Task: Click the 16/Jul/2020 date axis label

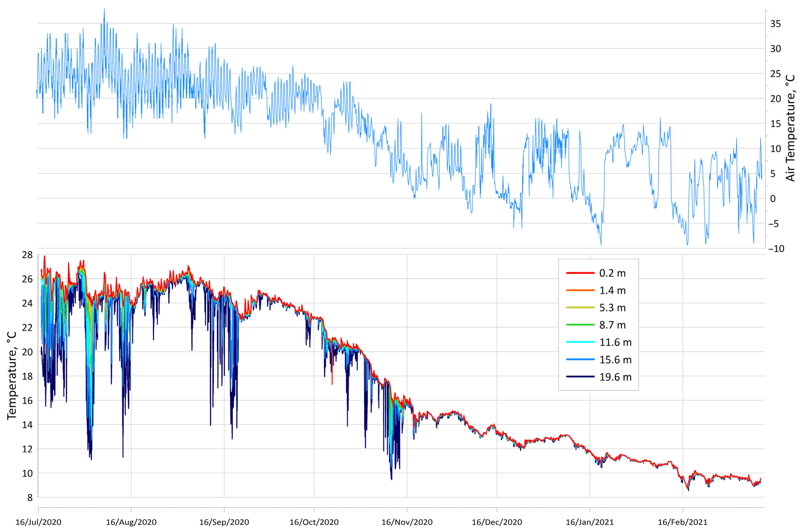Action: (x=38, y=522)
